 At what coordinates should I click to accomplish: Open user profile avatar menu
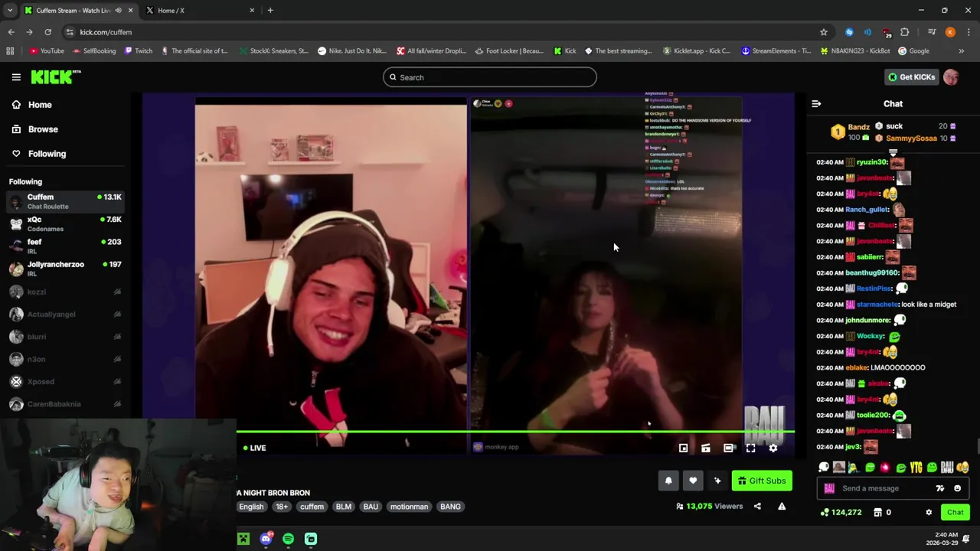[951, 77]
